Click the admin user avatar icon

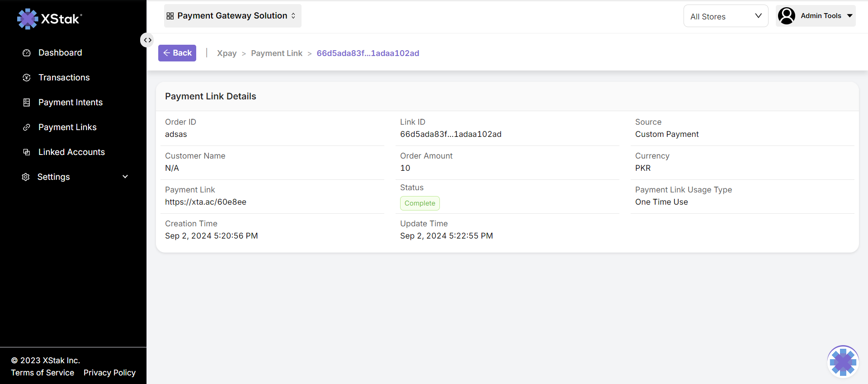pos(787,16)
